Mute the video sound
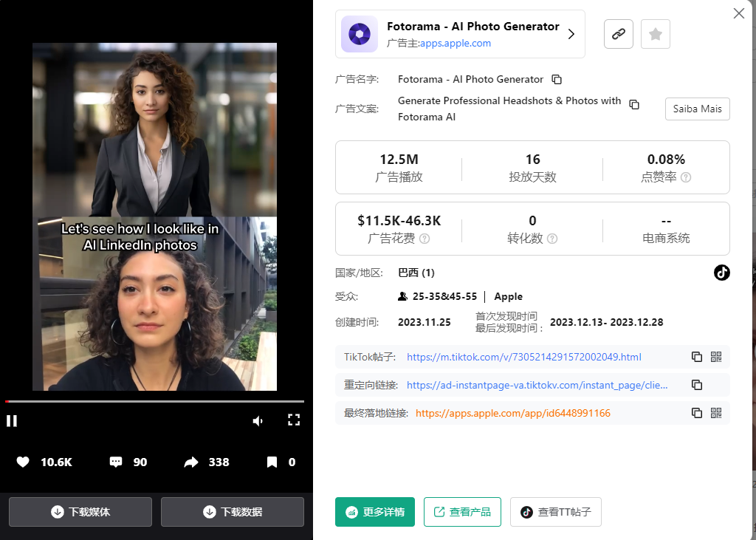This screenshot has width=756, height=540. [x=258, y=421]
